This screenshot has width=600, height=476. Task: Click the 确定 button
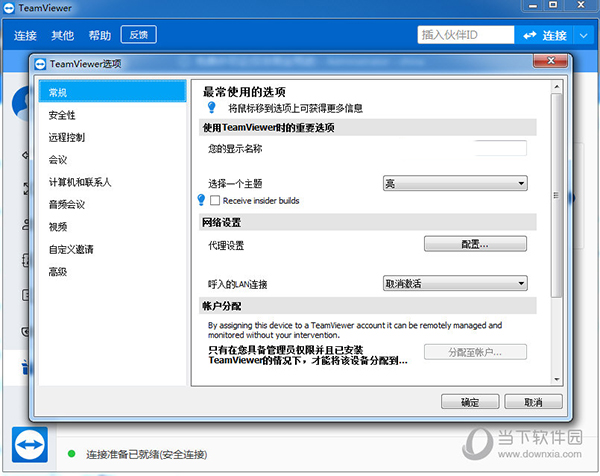pyautogui.click(x=470, y=402)
